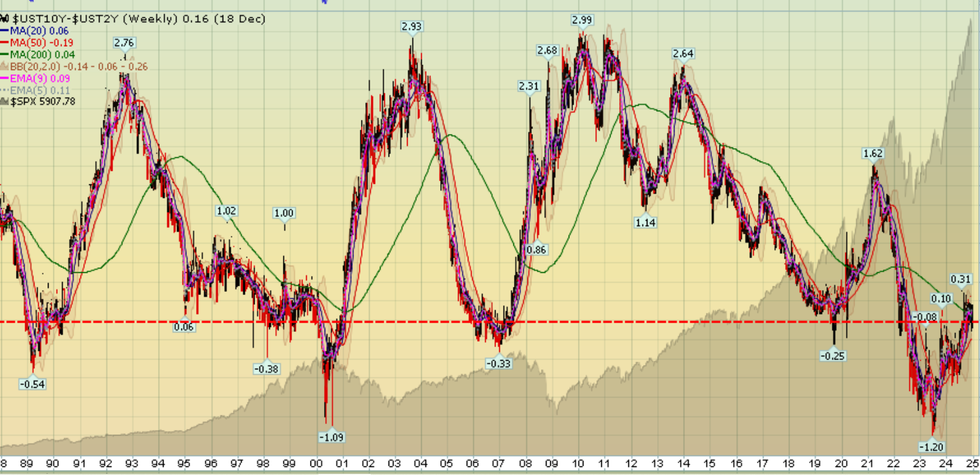This screenshot has height=475, width=980.
Task: Select the -0.54 low annotation
Action: 32,384
